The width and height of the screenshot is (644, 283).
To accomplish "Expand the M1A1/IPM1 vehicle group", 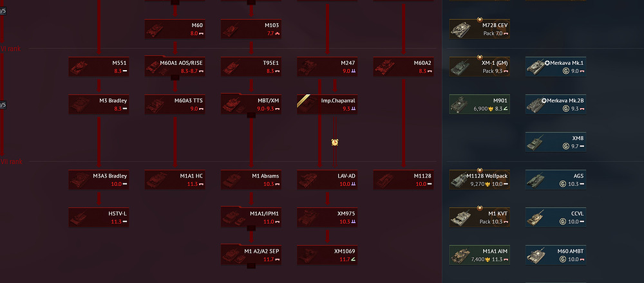I will pyautogui.click(x=251, y=228).
